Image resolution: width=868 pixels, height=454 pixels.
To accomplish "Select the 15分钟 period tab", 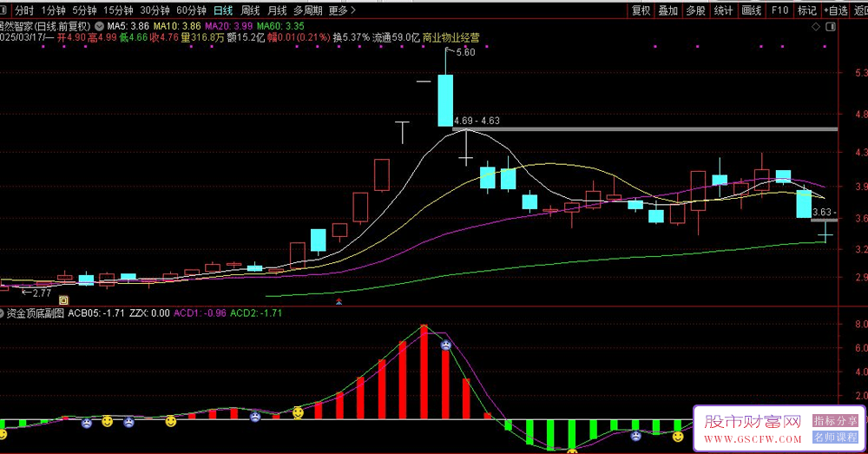I will [x=118, y=10].
